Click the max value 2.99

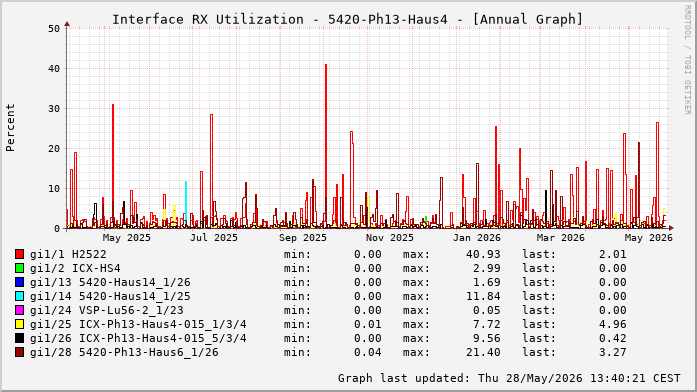(487, 268)
